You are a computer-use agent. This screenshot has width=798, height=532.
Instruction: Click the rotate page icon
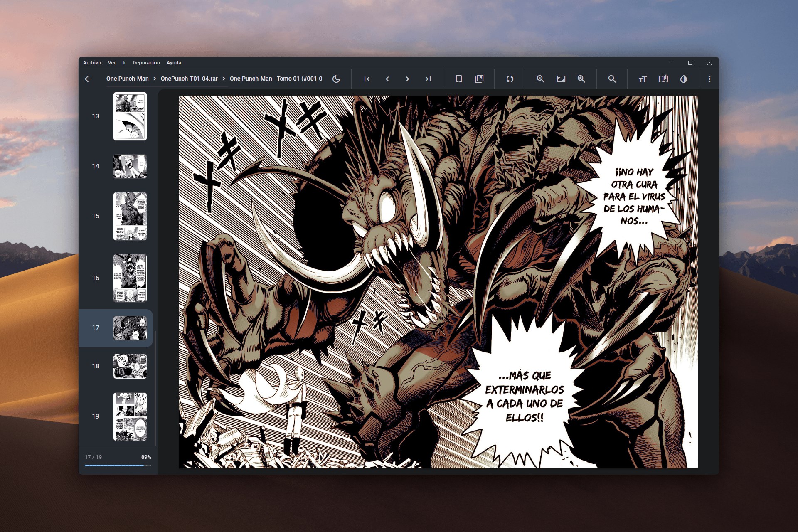[x=510, y=79]
